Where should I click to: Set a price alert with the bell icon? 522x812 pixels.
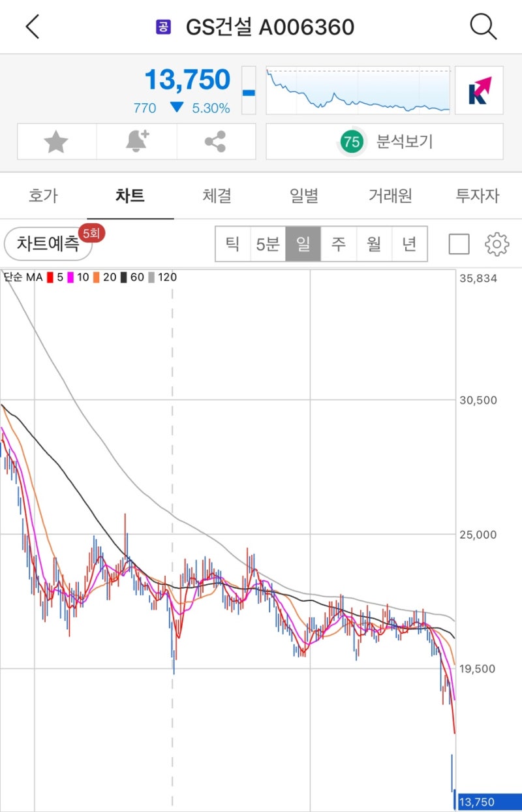[136, 141]
